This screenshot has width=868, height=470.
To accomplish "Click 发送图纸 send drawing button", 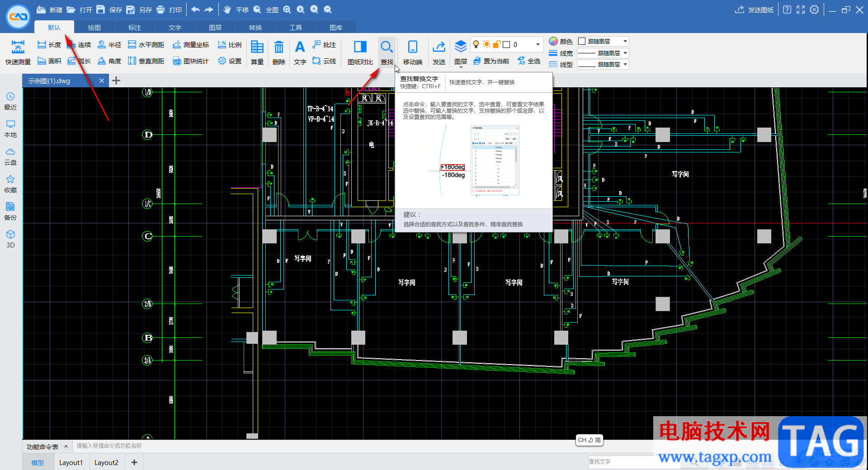I will click(755, 9).
